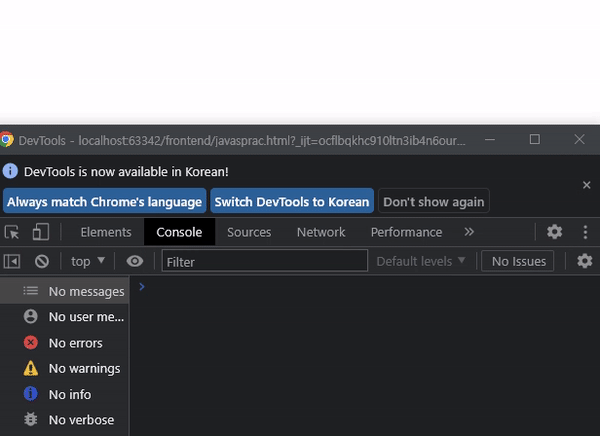The width and height of the screenshot is (600, 436).
Task: Select No info sidebar filter
Action: (x=64, y=394)
